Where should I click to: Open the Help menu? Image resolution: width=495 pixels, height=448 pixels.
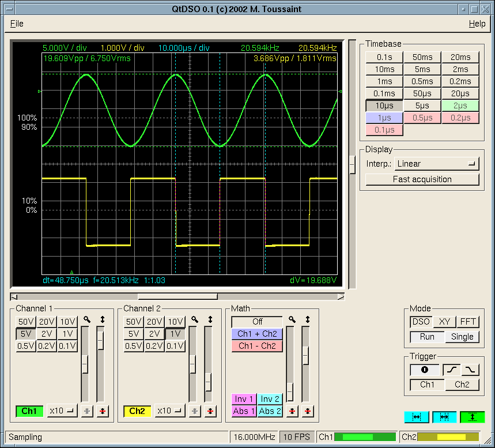(x=477, y=24)
